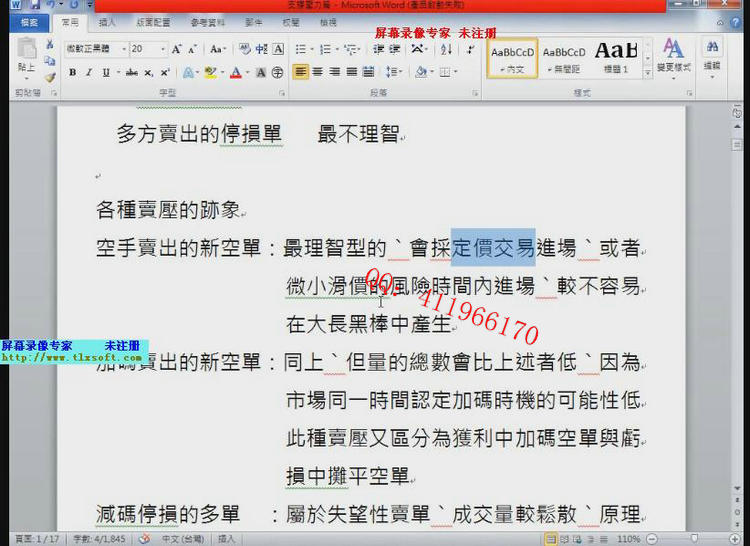Image resolution: width=750 pixels, height=546 pixels.
Task: Open the font name dropdown
Action: point(124,48)
